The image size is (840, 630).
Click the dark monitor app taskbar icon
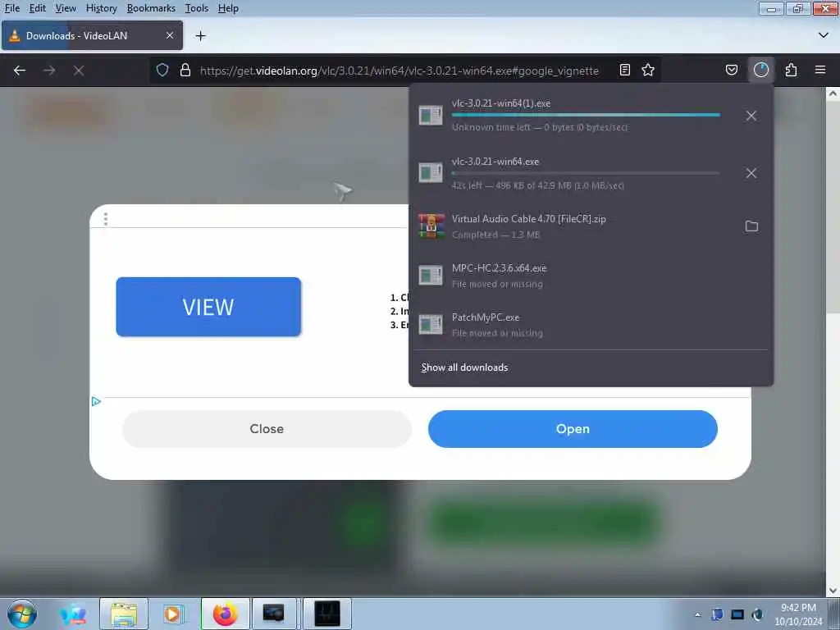(x=274, y=614)
